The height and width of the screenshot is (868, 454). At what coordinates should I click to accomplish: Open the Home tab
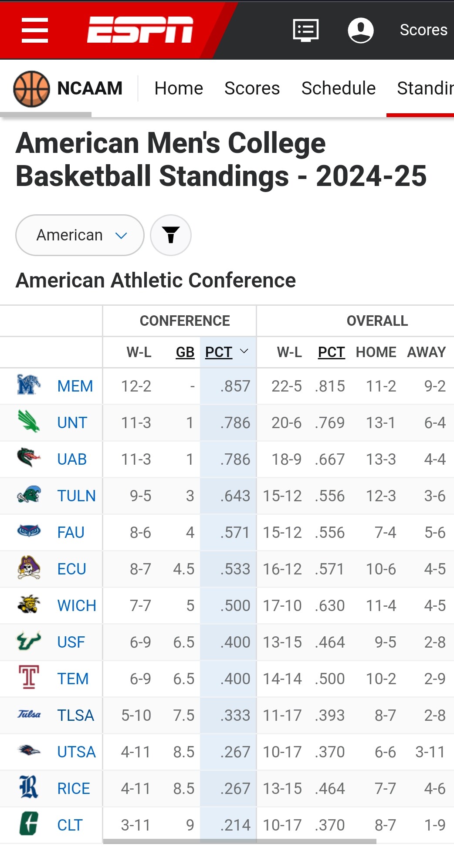point(179,88)
